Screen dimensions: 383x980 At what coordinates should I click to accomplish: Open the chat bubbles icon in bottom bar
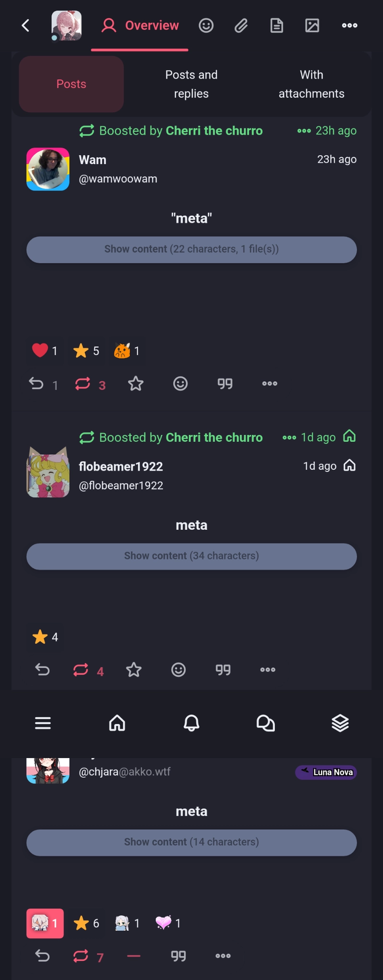266,723
